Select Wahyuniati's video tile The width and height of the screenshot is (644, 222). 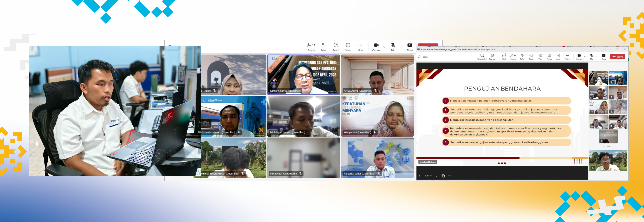coord(377,116)
